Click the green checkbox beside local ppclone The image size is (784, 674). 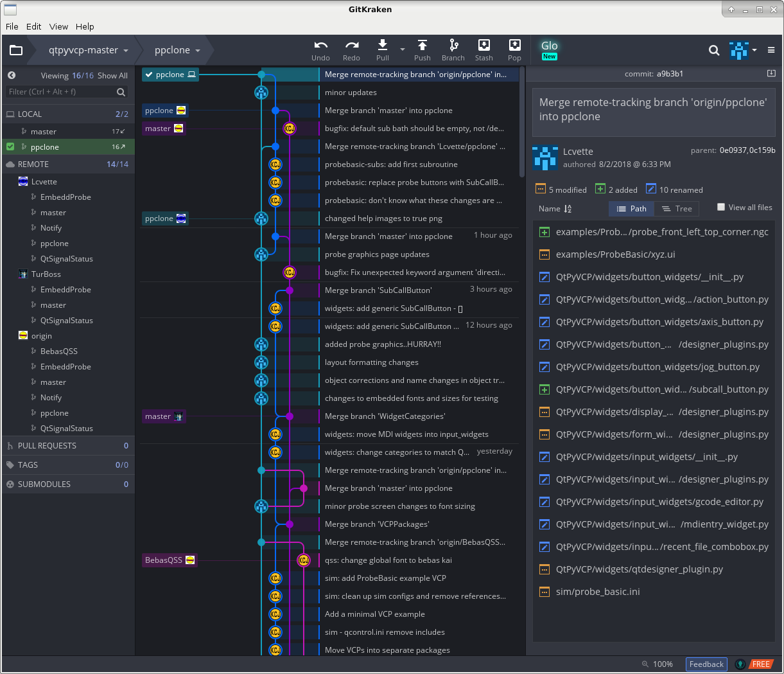10,146
